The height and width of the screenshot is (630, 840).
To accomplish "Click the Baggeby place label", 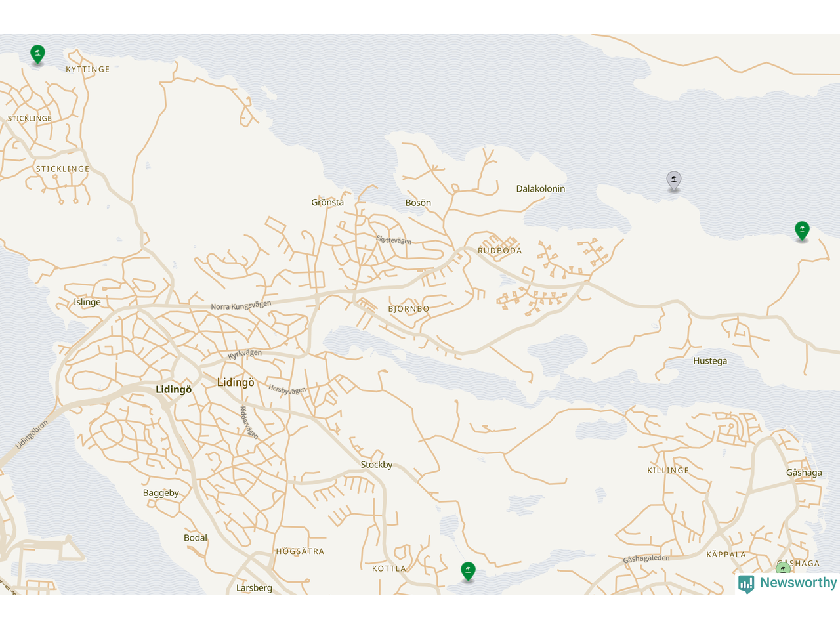I will click(x=161, y=493).
